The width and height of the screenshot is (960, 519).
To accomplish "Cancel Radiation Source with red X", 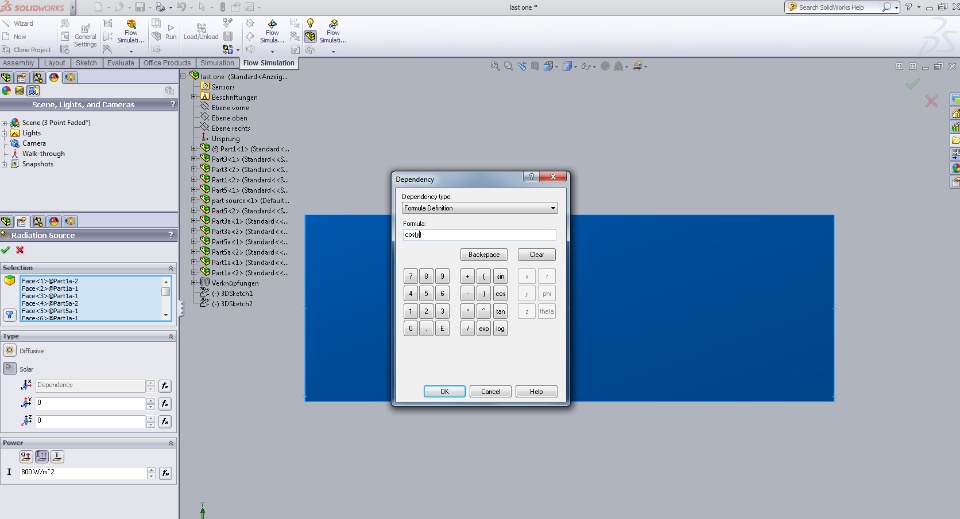I will 20,250.
